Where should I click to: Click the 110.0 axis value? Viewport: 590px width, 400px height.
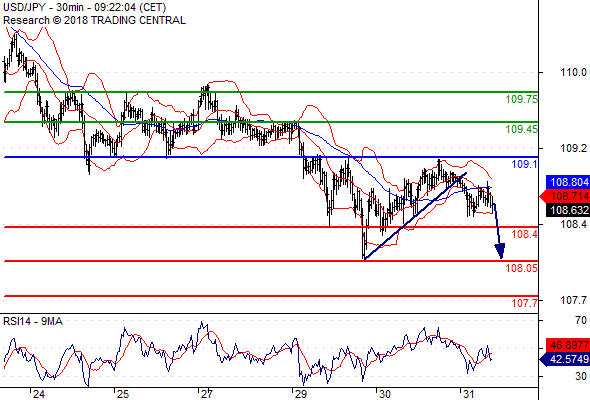coord(573,72)
